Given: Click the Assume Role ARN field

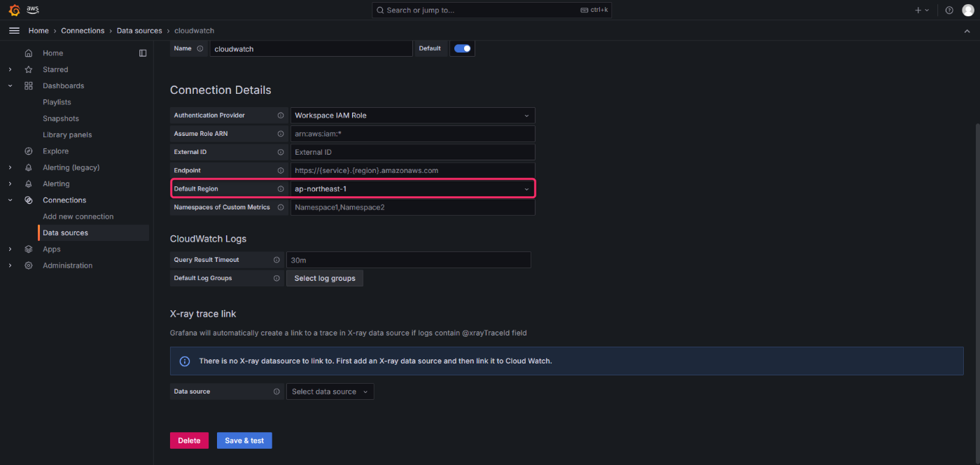Looking at the screenshot, I should (x=412, y=134).
